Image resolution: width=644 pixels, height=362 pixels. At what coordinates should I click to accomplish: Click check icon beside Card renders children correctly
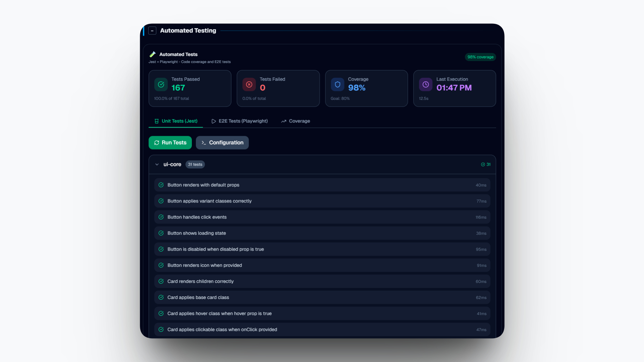coord(161,282)
